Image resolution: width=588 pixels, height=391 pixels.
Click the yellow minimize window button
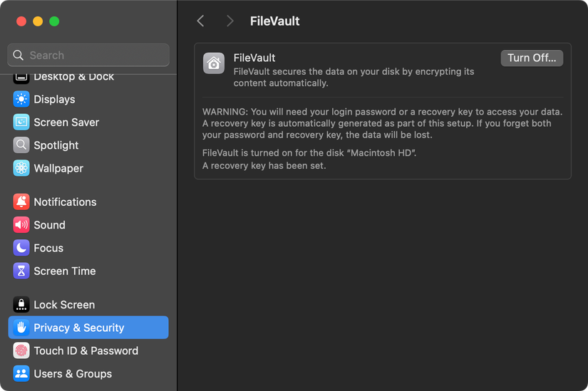point(38,21)
